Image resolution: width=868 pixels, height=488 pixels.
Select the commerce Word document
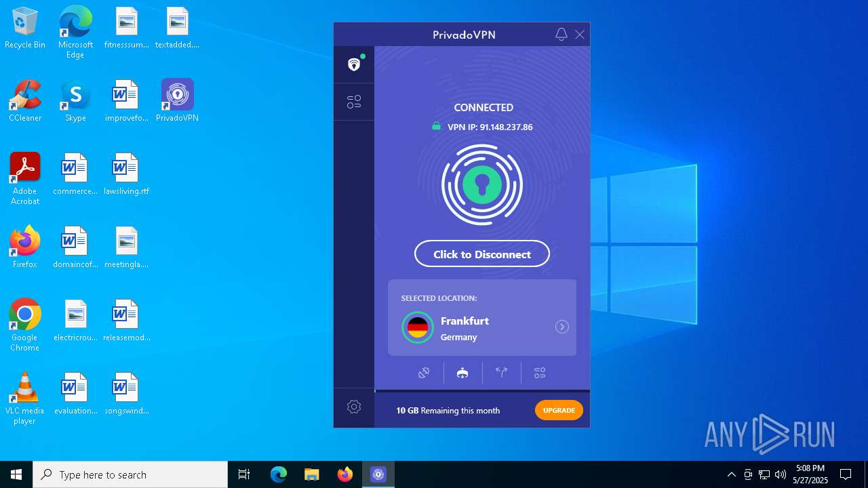pos(75,174)
